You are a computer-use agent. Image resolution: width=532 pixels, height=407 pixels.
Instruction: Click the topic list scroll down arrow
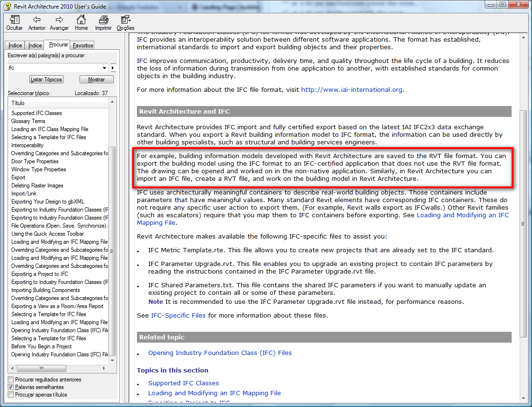(113, 360)
